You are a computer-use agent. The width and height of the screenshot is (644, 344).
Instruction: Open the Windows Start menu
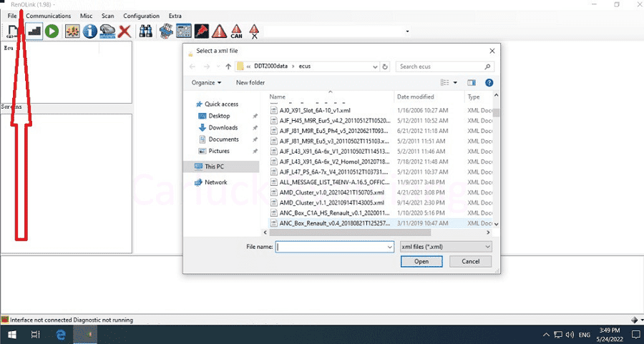click(12, 335)
